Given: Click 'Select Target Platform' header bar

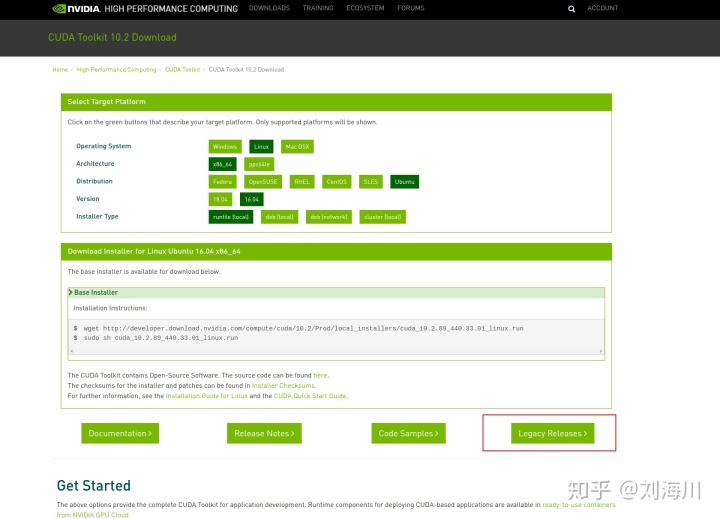Looking at the screenshot, I should tap(336, 102).
